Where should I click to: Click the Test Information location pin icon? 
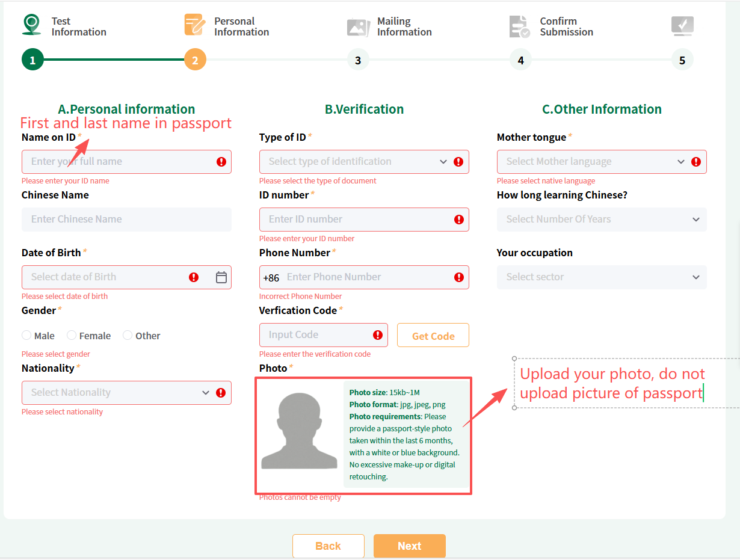pyautogui.click(x=32, y=25)
